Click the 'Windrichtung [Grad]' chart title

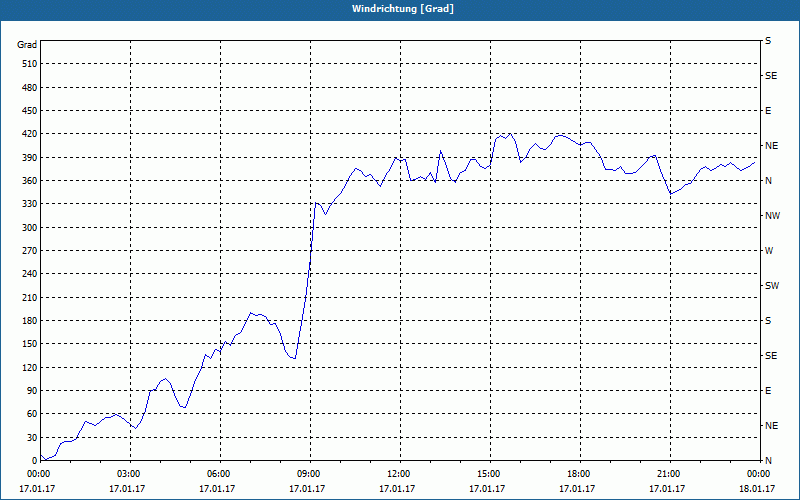pyautogui.click(x=403, y=9)
